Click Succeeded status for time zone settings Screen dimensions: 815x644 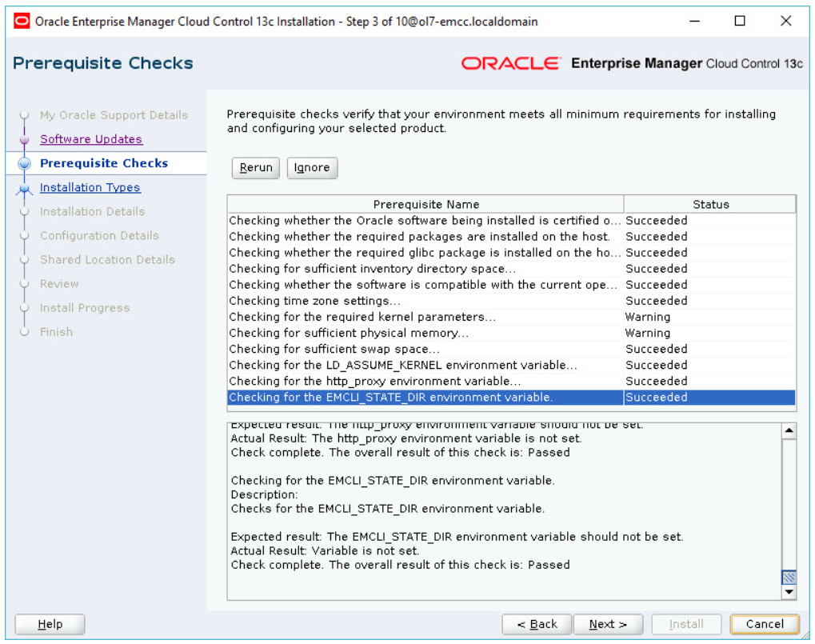(656, 301)
